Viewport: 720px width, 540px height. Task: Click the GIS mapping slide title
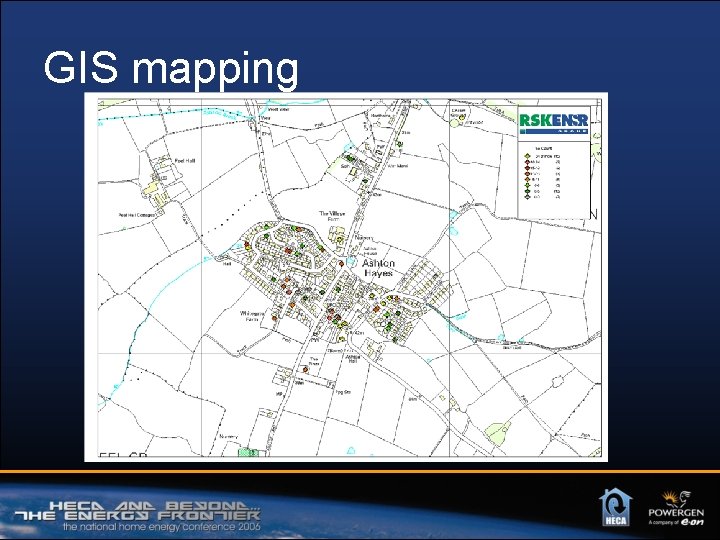[x=171, y=69]
